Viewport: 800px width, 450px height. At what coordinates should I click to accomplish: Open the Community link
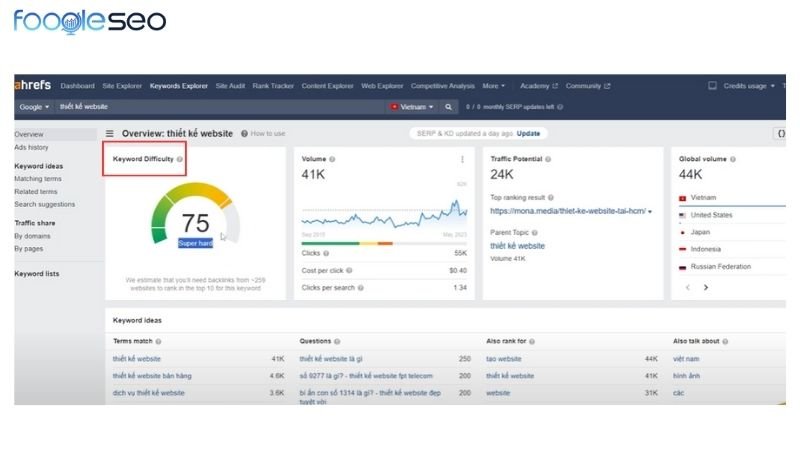coord(588,86)
